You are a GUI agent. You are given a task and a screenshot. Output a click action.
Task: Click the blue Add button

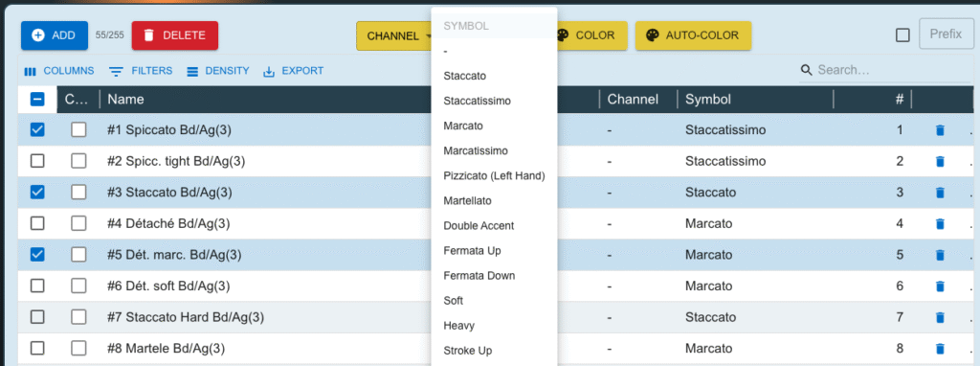tap(55, 35)
